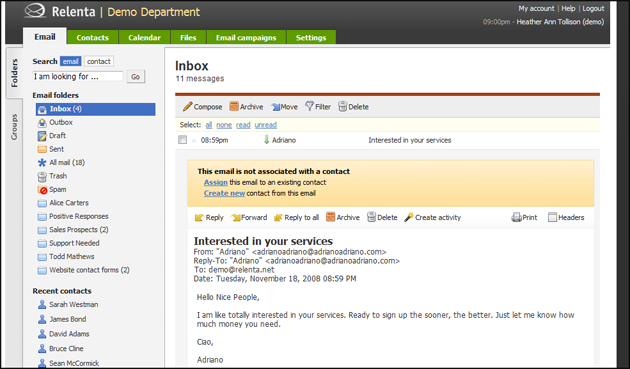Open the Inbox folder icon
630x369 pixels.
(42, 109)
